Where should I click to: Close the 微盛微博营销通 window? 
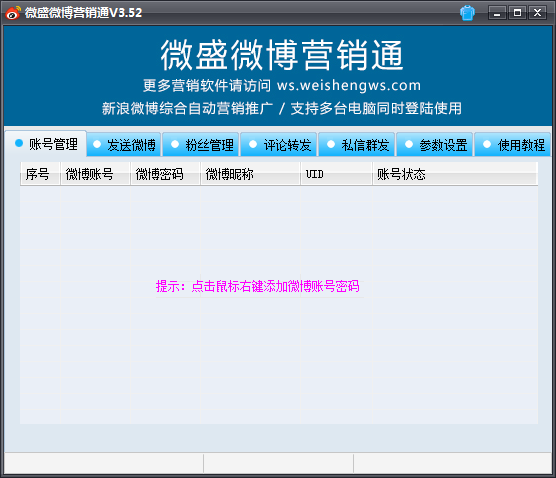point(538,13)
